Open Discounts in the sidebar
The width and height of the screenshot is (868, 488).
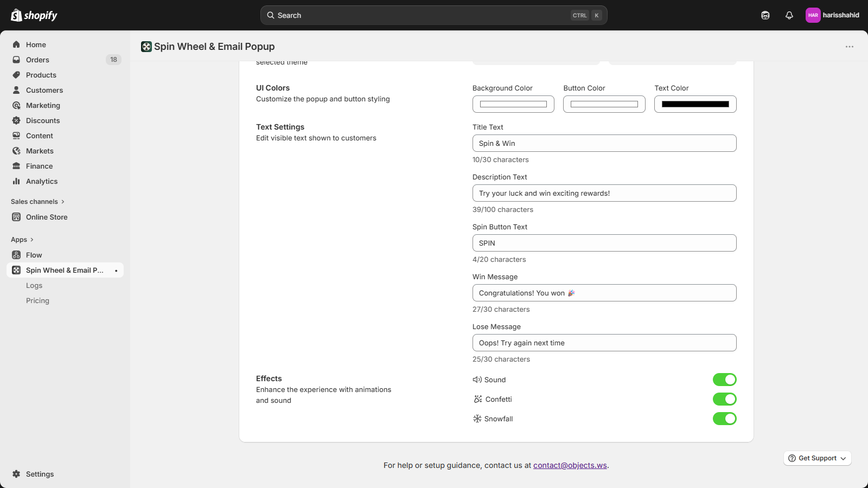(x=43, y=120)
